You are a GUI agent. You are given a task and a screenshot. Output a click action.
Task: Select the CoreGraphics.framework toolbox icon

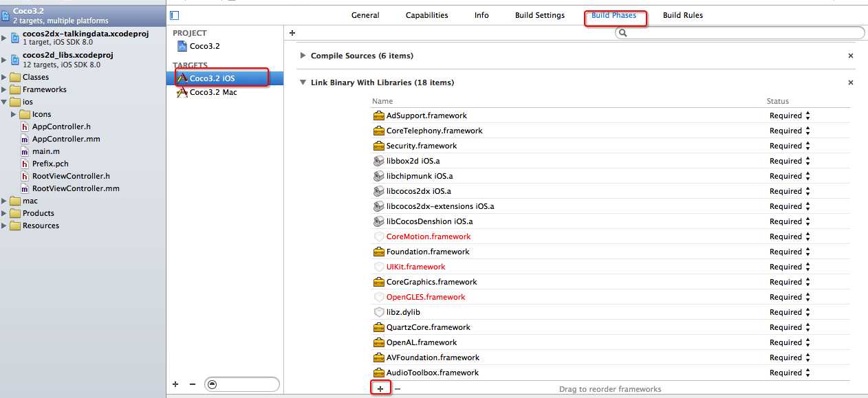[378, 282]
